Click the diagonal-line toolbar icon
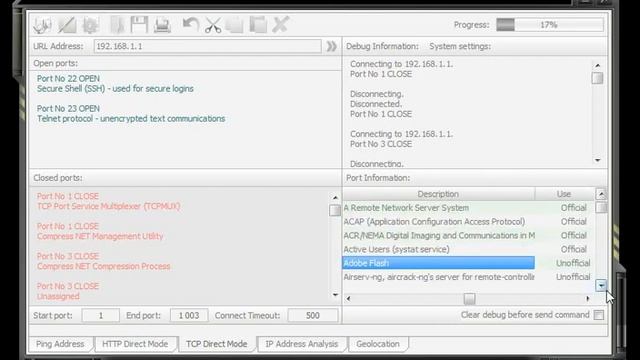This screenshot has width=640, height=360. tap(67, 25)
